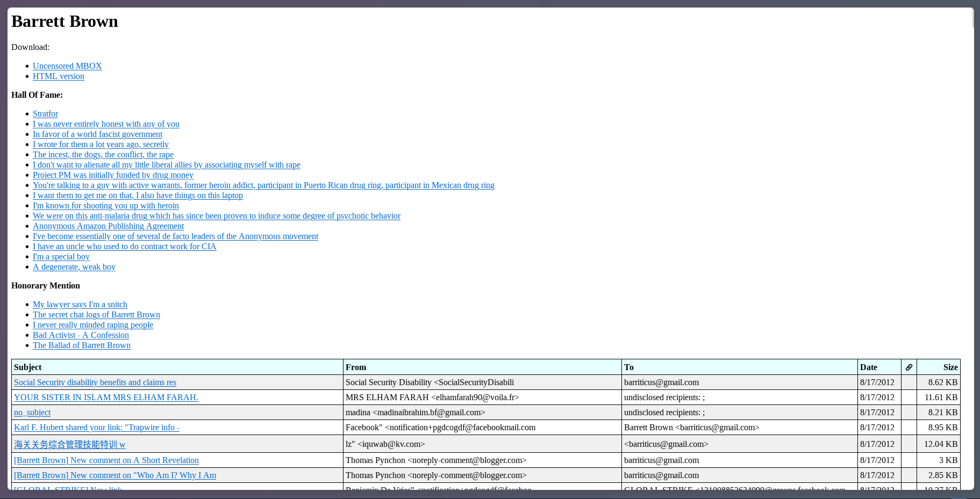Image resolution: width=980 pixels, height=499 pixels.
Task: Open the HTML version link
Action: point(59,76)
